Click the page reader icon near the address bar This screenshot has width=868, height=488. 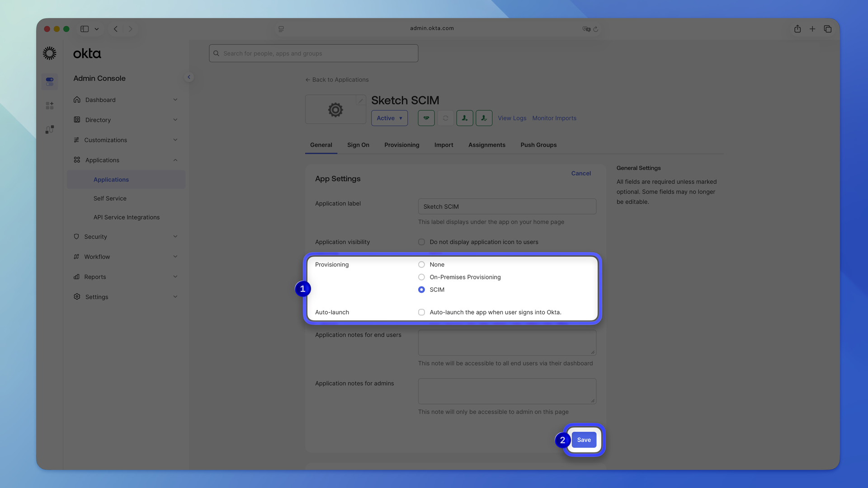(x=281, y=29)
